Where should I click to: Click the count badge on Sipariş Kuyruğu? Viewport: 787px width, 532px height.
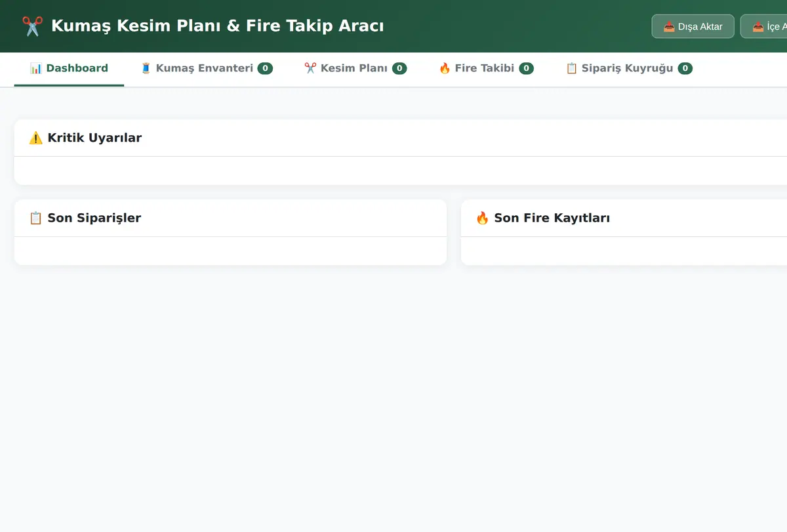pos(685,68)
